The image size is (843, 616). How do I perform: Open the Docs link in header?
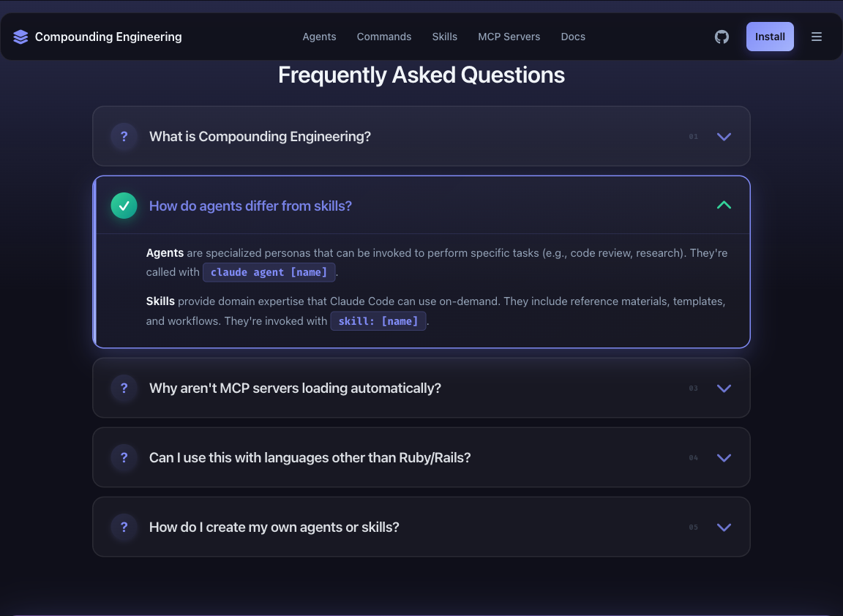(573, 37)
